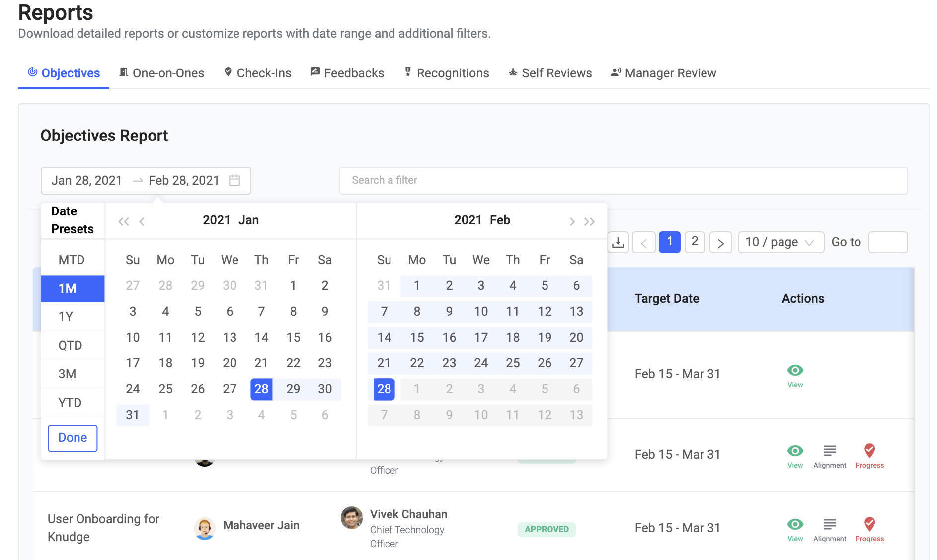Expand the 10 / page dropdown
937x560 pixels.
781,242
